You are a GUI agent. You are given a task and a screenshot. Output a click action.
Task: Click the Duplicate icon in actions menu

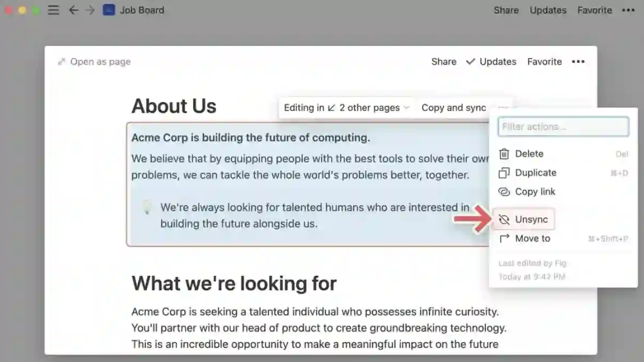point(504,173)
